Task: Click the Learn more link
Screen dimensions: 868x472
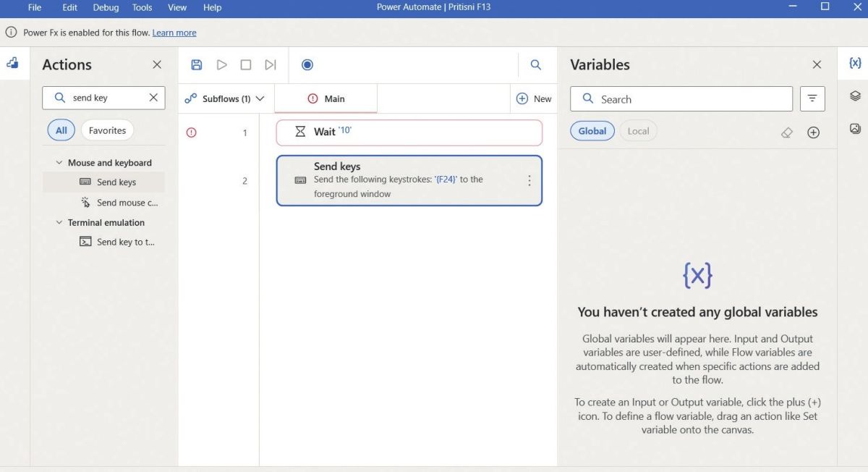Action: [x=174, y=33]
